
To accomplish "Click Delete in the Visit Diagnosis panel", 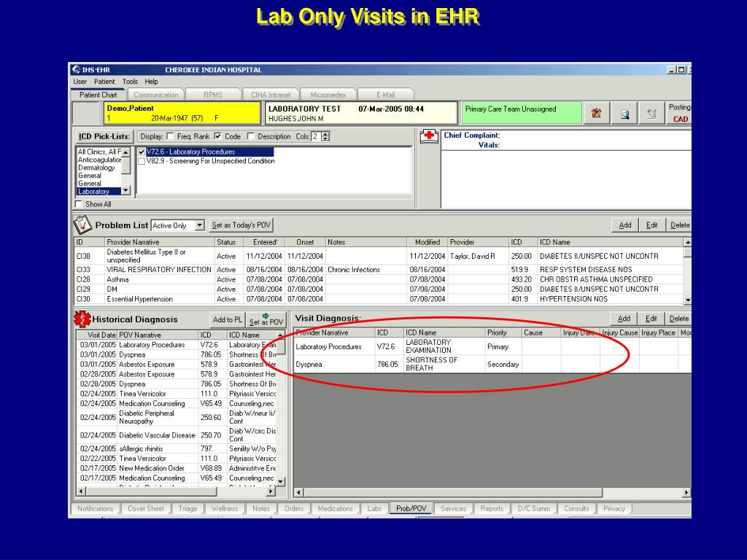I will tap(678, 319).
